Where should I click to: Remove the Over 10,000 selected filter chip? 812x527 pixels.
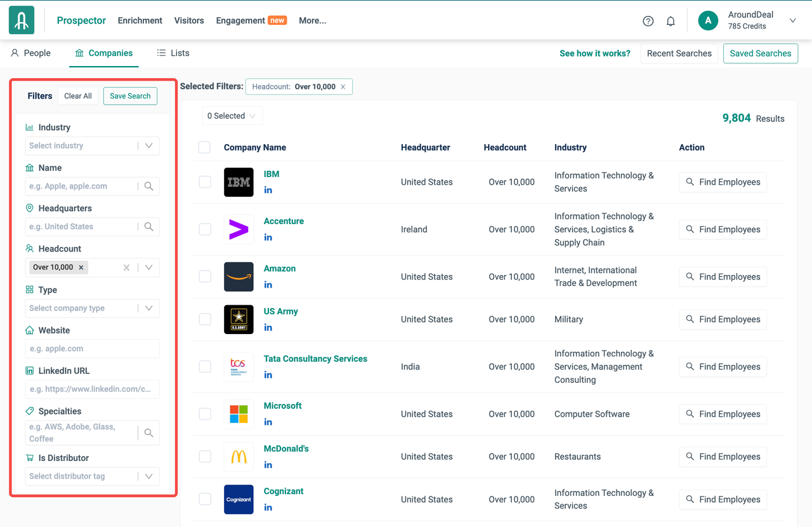pyautogui.click(x=343, y=87)
